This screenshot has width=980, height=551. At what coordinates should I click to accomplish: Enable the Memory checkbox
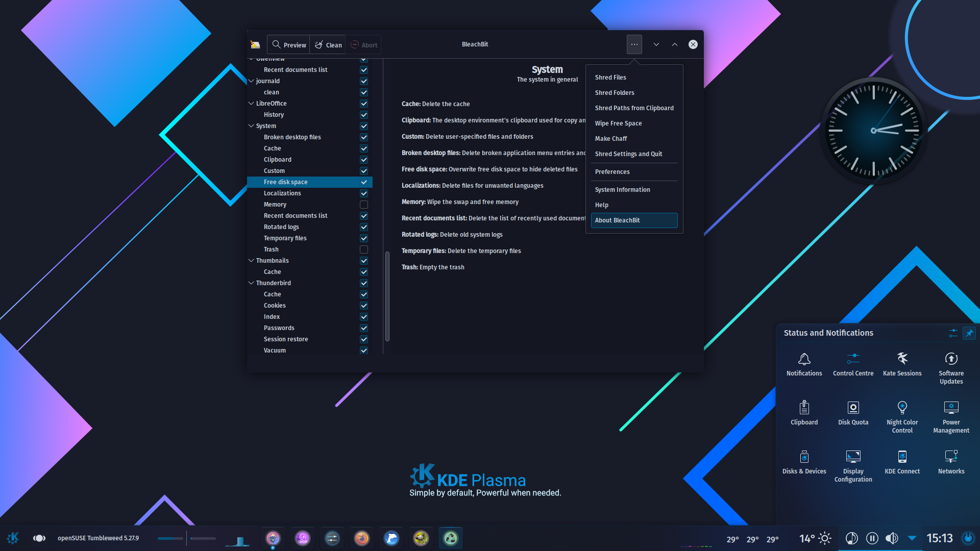point(364,205)
